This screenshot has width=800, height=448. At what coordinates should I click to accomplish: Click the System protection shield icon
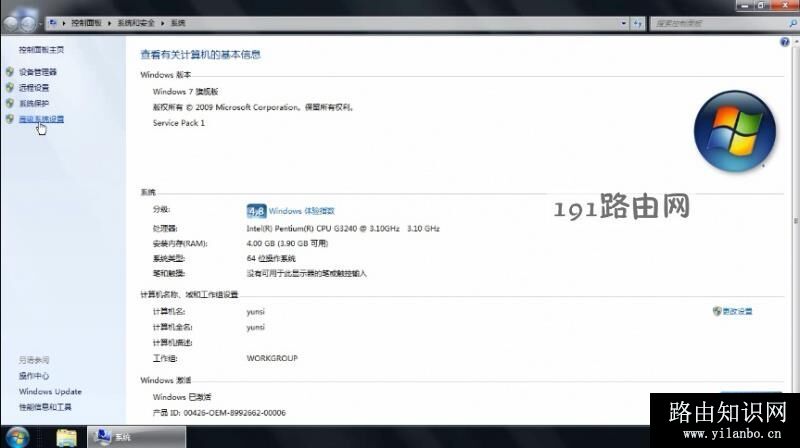pos(10,103)
